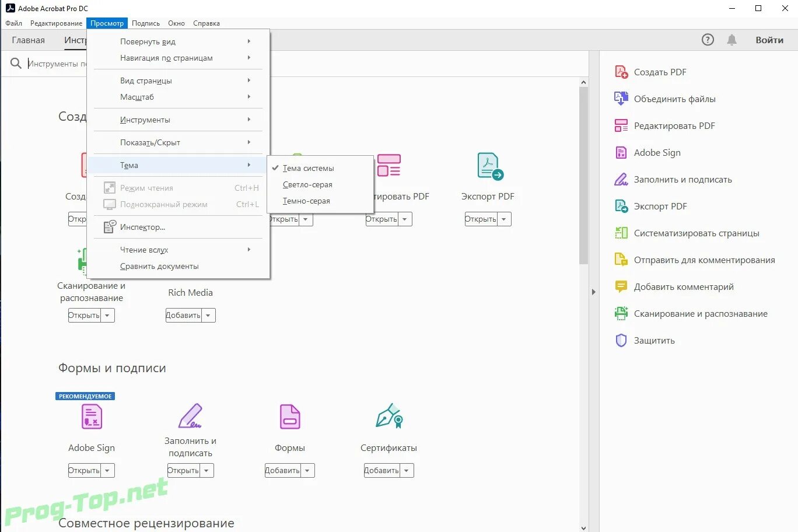The height and width of the screenshot is (532, 798).
Task: Open the Справка menu
Action: 206,23
